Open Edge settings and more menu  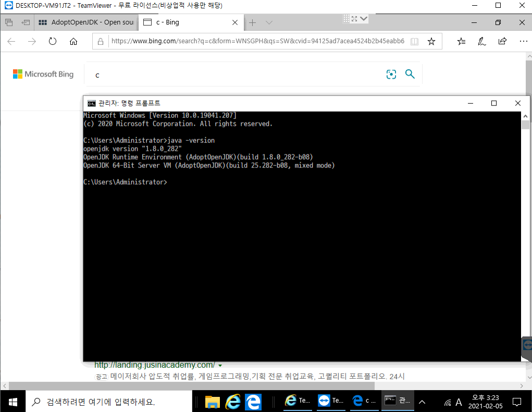[x=524, y=41]
